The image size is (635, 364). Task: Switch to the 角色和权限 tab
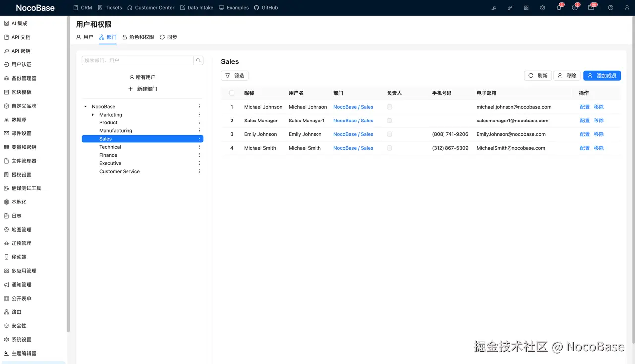click(138, 37)
